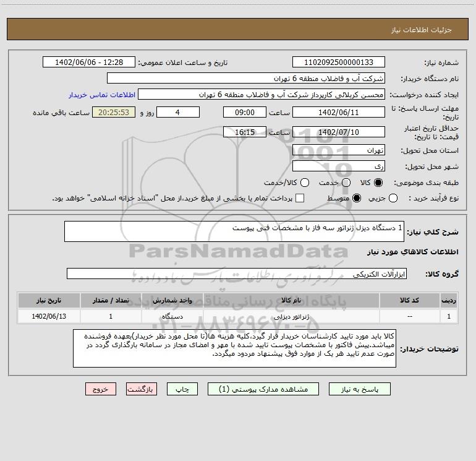Click the چاپ print button
The image size is (476, 461).
click(182, 389)
